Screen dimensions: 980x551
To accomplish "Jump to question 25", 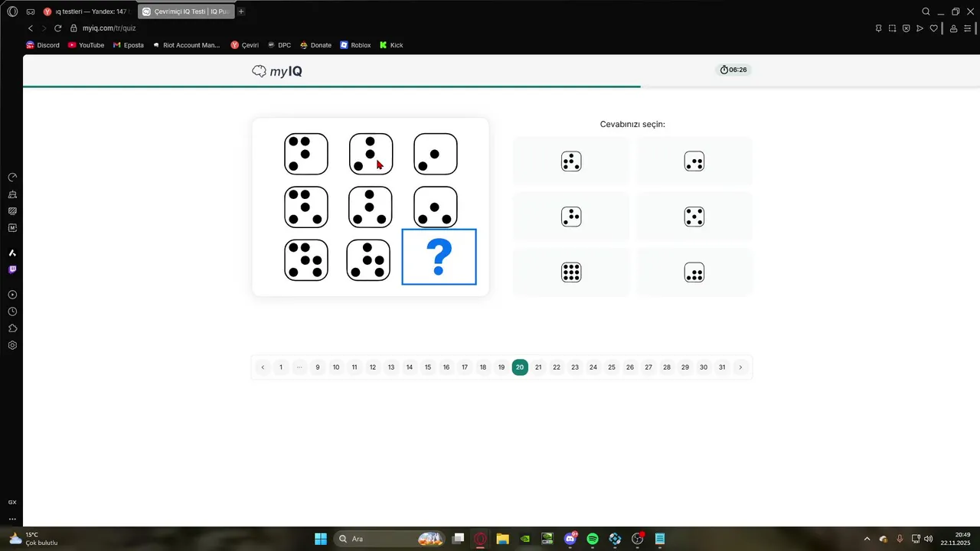I will click(x=612, y=367).
